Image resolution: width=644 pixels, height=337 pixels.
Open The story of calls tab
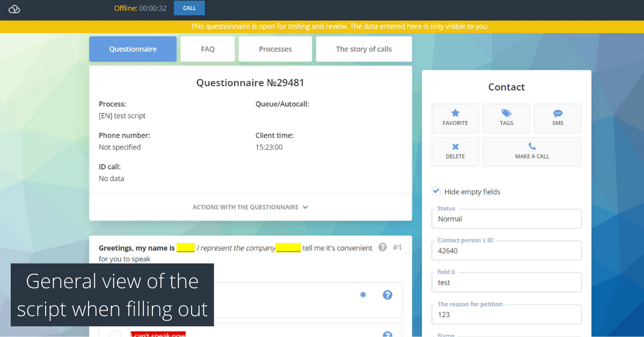[364, 49]
